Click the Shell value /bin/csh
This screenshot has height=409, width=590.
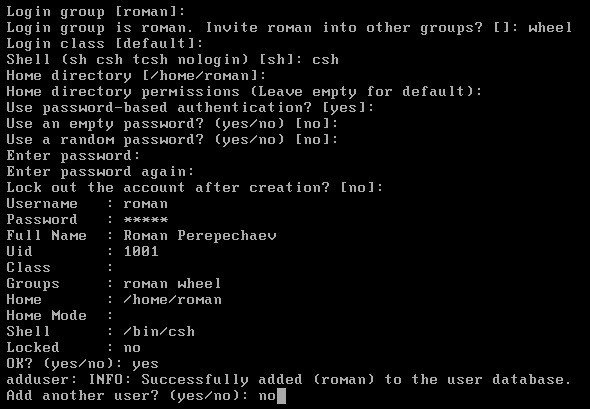click(159, 331)
